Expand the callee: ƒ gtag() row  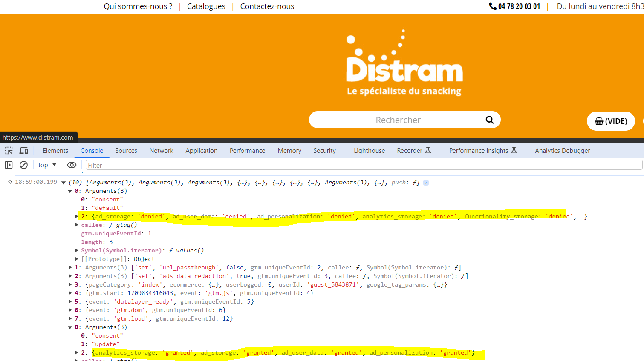77,225
